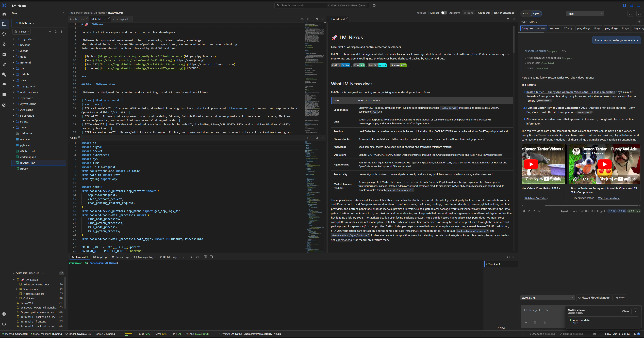The image size is (644, 338).
Task: Collapse the REASONING CHAIN section
Action: click(522, 51)
